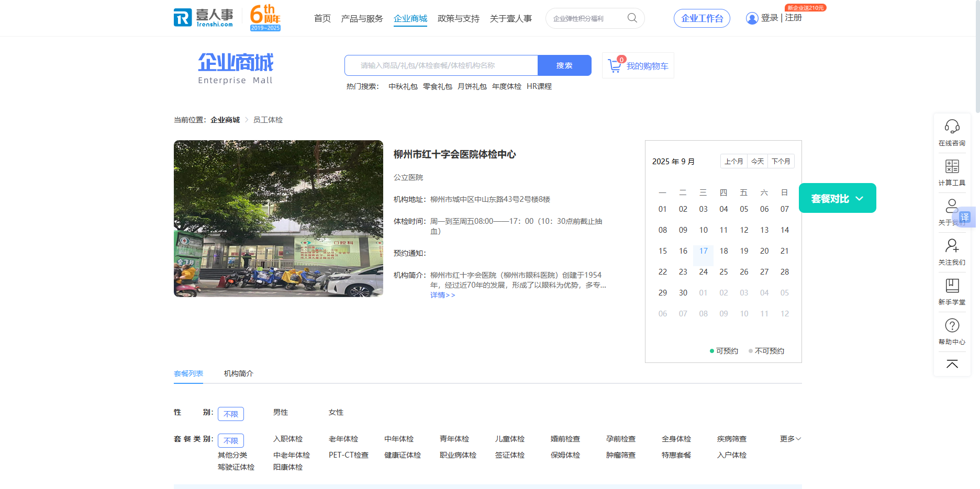Screen dimensions: 980x489
Task: Expand 更多 package categories
Action: click(x=790, y=439)
